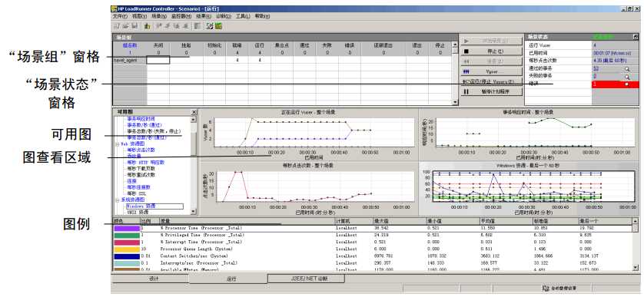Switch to the Design tab at bottom
The width and height of the screenshot is (644, 297).
click(x=150, y=279)
